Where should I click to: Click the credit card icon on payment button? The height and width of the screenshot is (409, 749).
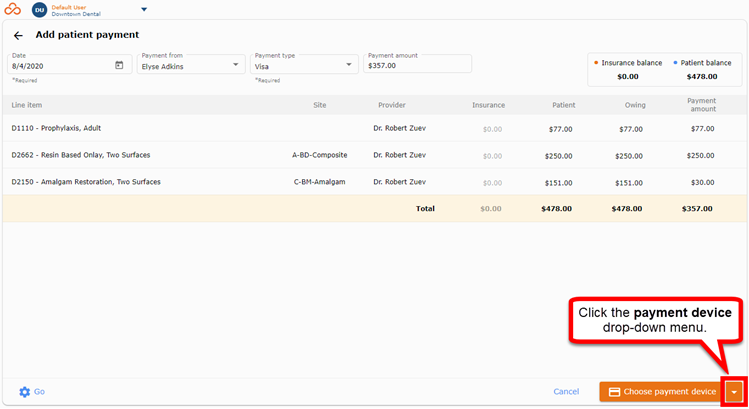614,392
